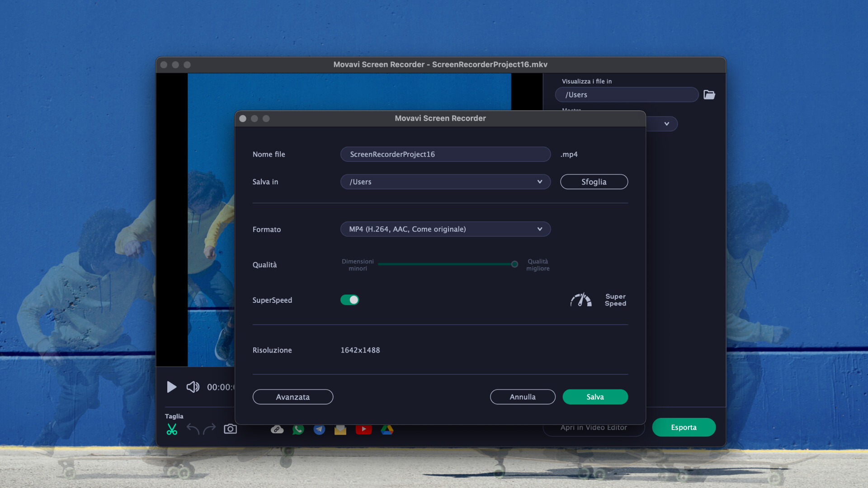Expand the dropdown chevron in right panel
The image size is (868, 488).
(x=666, y=124)
